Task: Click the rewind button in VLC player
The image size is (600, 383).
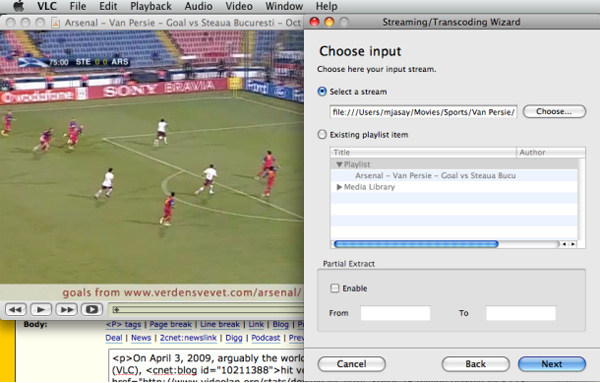Action: point(16,309)
